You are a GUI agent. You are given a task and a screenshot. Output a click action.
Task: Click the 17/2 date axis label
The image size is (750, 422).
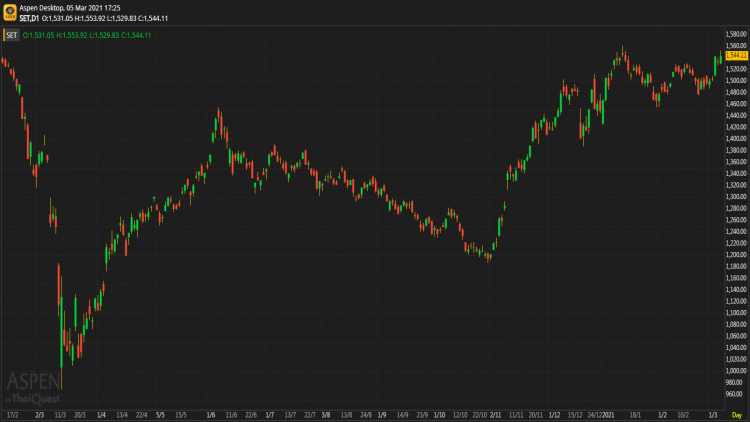click(13, 415)
